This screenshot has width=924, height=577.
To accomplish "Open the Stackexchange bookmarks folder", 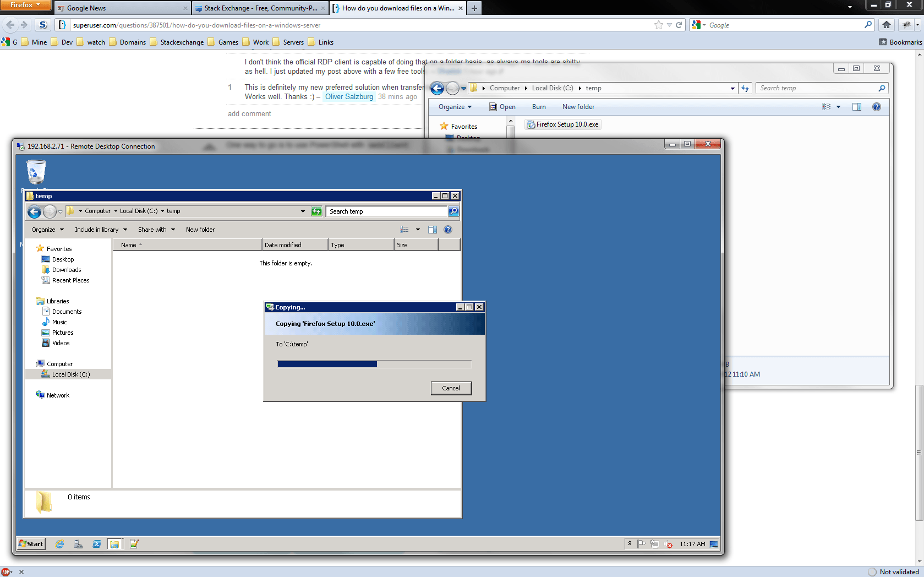I will [177, 42].
